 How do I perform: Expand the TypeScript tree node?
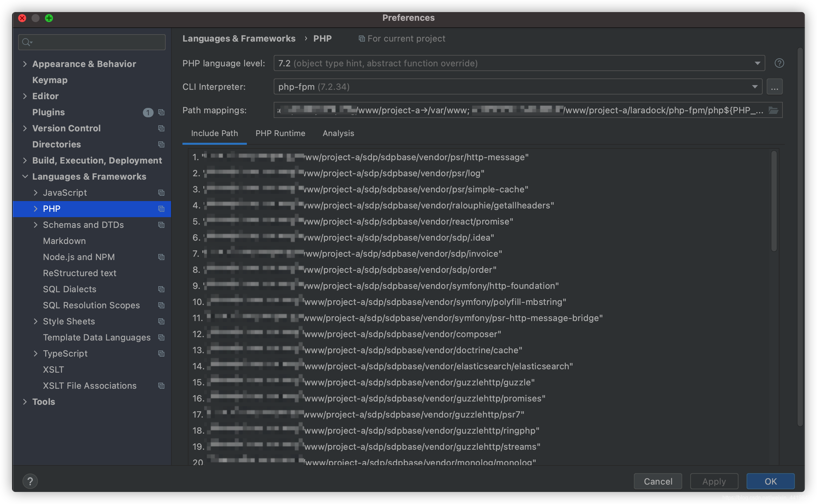tap(36, 353)
